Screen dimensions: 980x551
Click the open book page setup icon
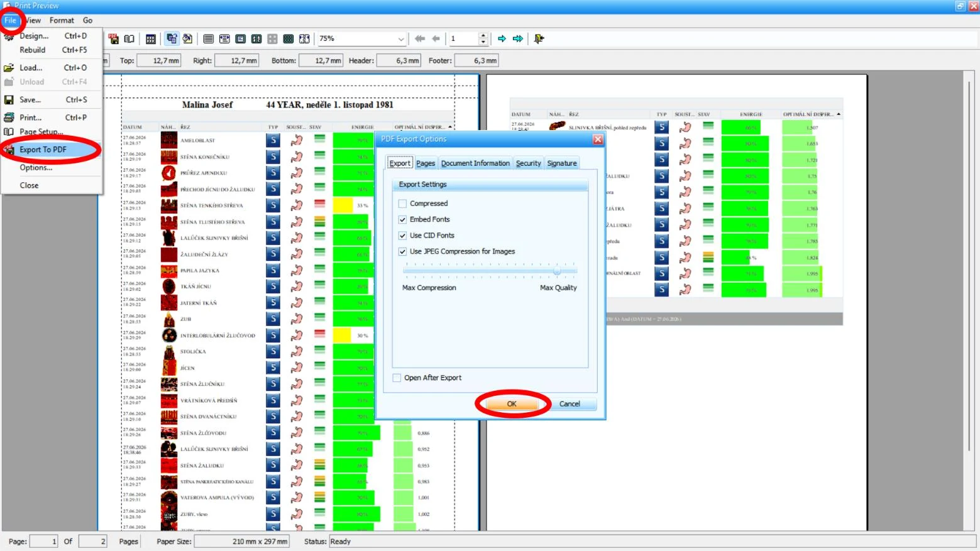coord(129,38)
